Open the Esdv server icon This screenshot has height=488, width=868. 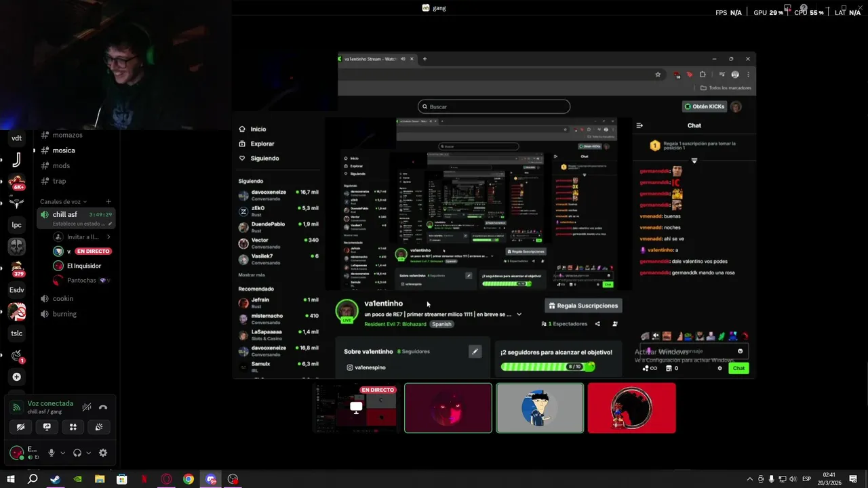tap(16, 290)
